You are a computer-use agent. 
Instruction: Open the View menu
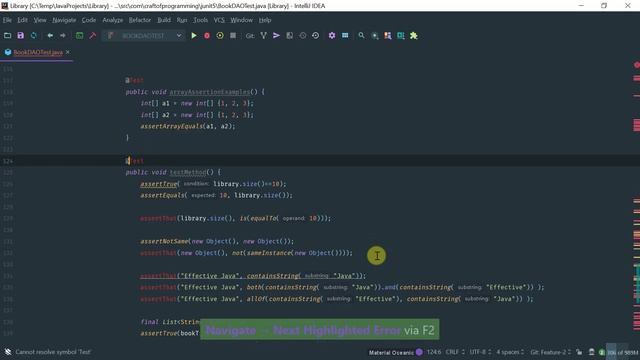click(40, 20)
